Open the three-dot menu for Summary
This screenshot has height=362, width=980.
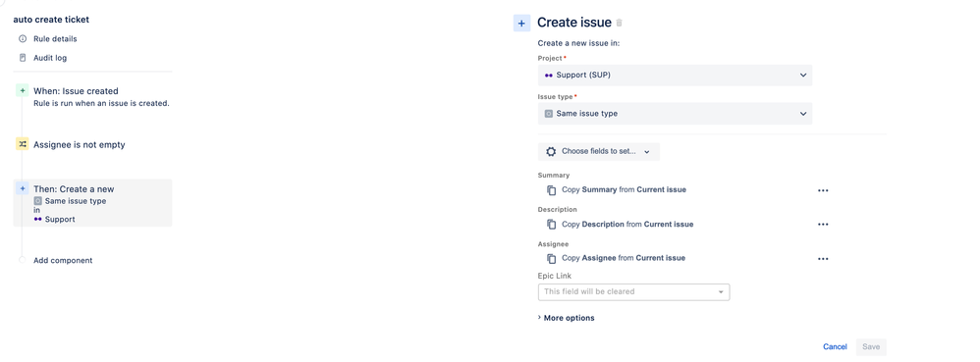(x=823, y=190)
